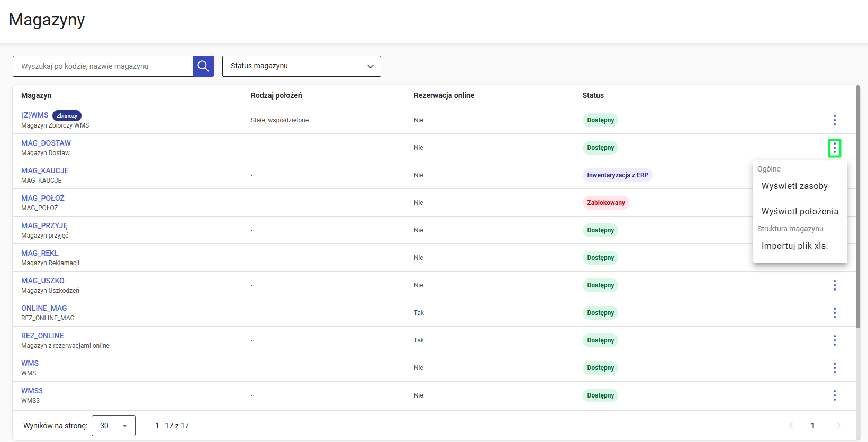Open the MAG_KAUCJE warehouse link
The width and height of the screenshot is (868, 442).
(x=45, y=170)
